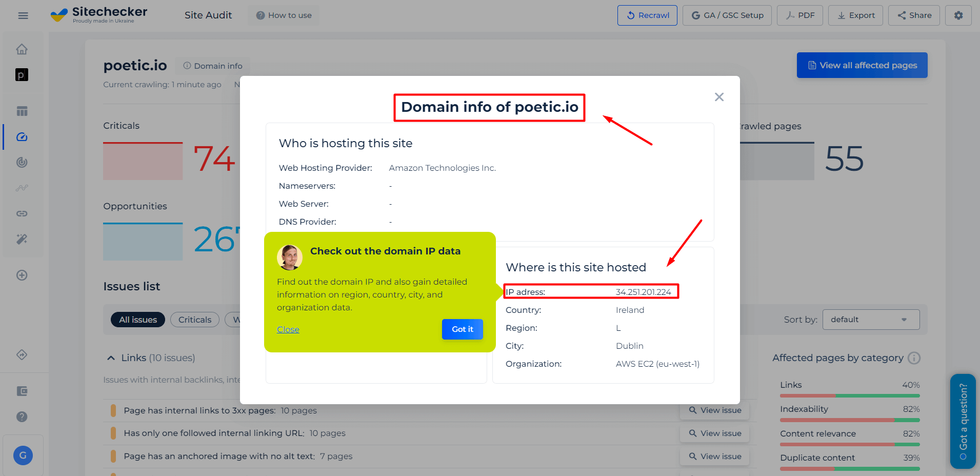The image size is (980, 476).
Task: Open the backlinks chain icon in sidebar
Action: pos(22,213)
